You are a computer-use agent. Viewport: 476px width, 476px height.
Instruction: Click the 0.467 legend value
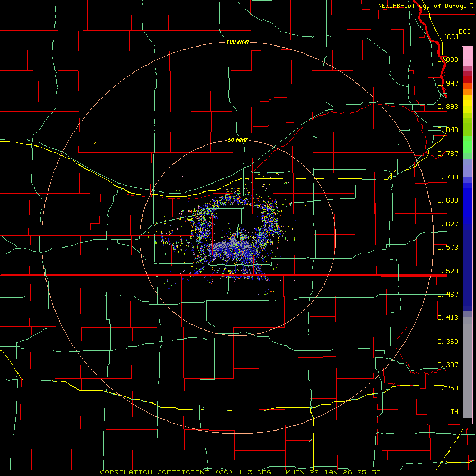[448, 295]
